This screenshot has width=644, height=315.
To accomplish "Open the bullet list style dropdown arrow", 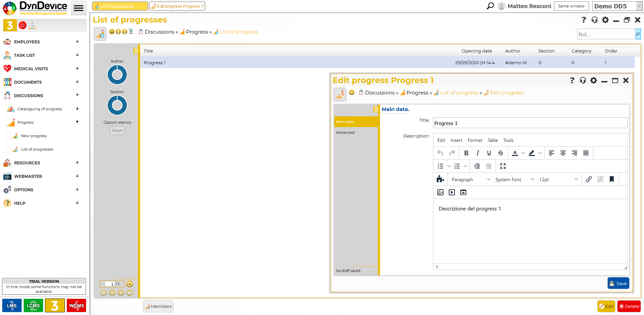I will point(448,166).
